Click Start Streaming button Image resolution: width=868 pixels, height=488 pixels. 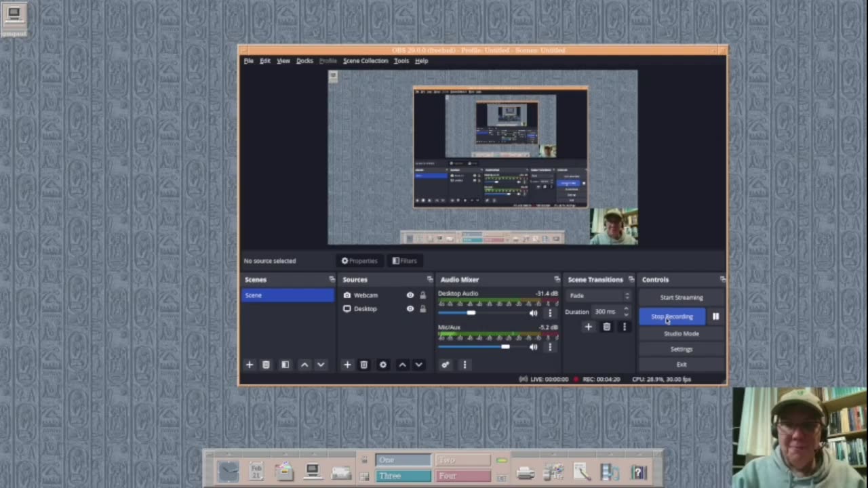click(682, 298)
